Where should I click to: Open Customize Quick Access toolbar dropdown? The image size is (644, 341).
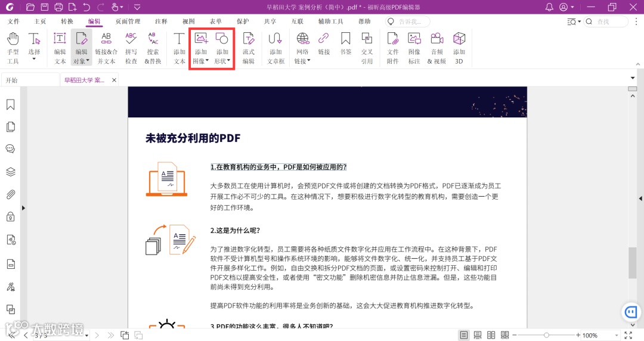click(137, 7)
